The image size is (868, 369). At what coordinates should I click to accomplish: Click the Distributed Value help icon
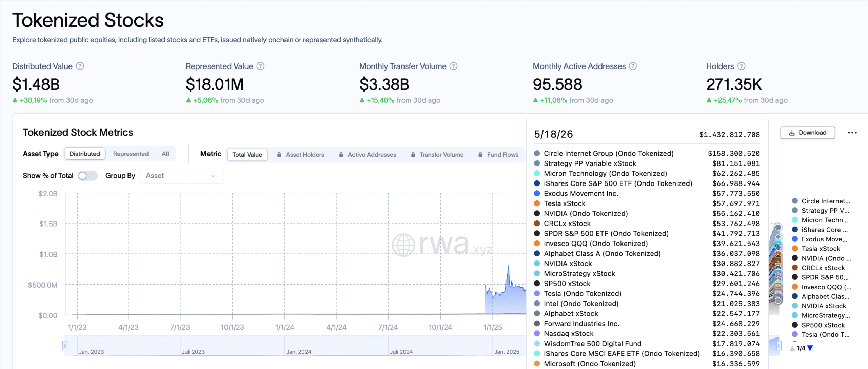point(80,66)
